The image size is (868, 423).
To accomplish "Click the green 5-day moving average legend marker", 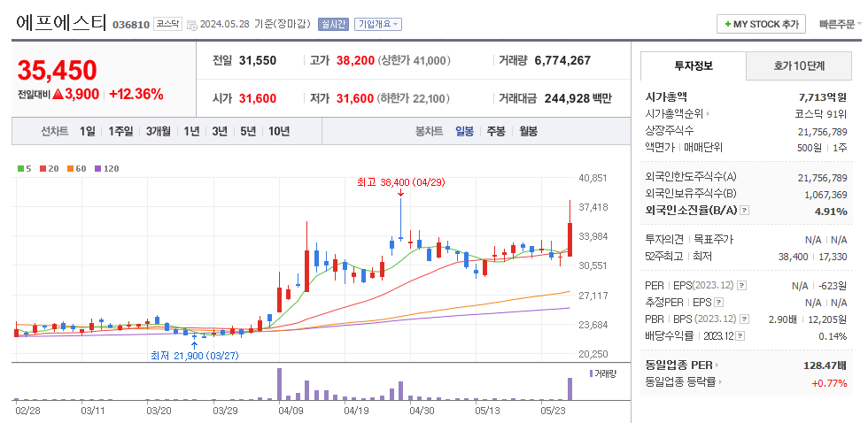I will click(21, 169).
